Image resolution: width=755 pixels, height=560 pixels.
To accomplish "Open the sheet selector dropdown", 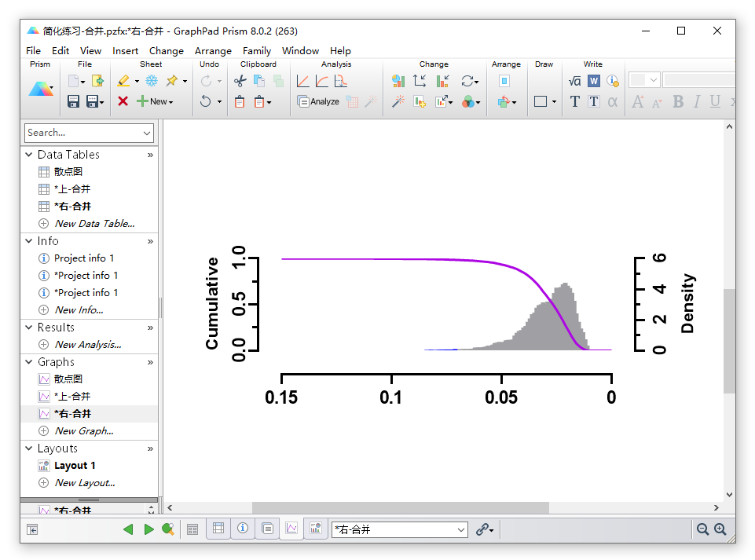I will click(461, 530).
